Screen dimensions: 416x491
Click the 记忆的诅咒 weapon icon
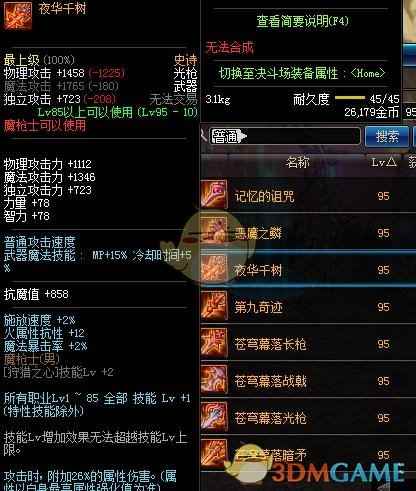[214, 194]
